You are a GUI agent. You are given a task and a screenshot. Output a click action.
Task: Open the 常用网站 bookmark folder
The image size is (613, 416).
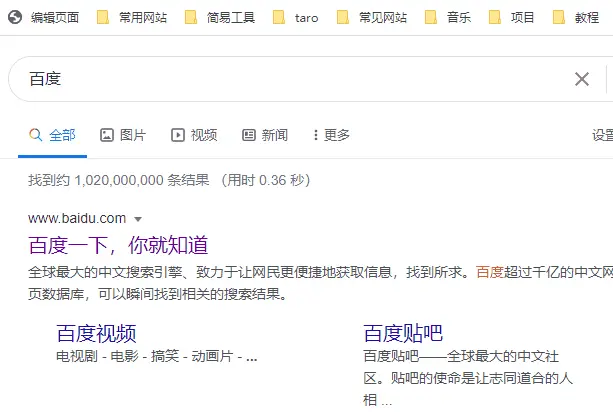click(132, 17)
